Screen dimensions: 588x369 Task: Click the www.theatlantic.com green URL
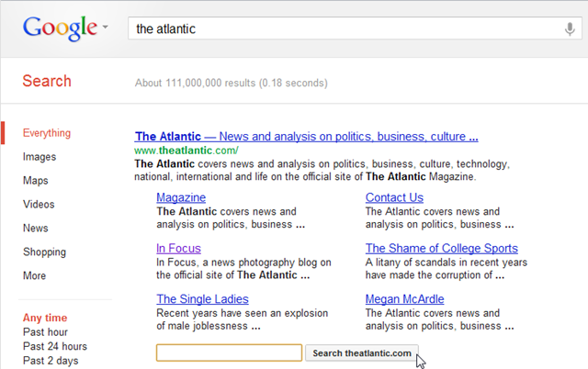[x=186, y=151]
